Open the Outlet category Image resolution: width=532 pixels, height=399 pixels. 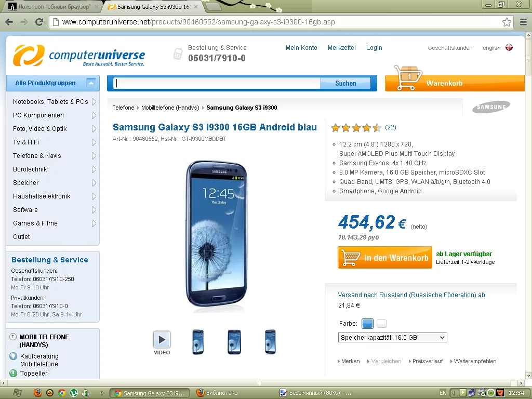pos(21,237)
